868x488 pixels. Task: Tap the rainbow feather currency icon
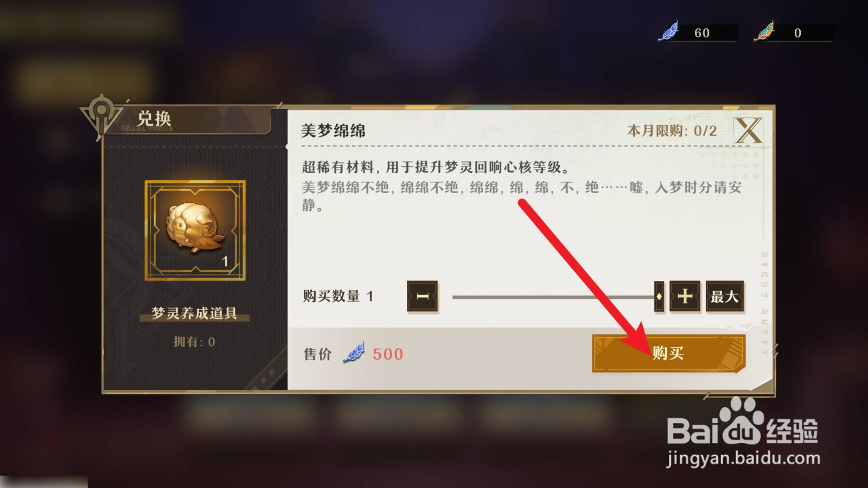click(x=764, y=31)
